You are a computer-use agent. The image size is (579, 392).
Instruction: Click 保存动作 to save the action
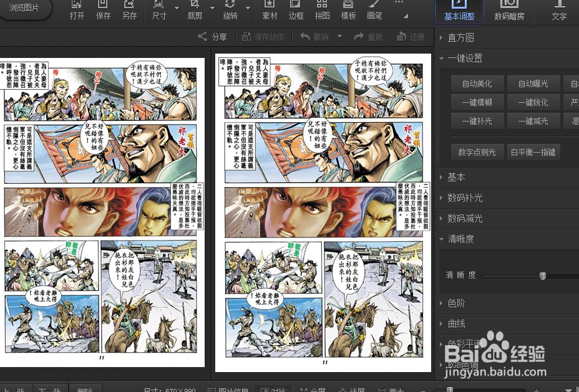(x=263, y=37)
